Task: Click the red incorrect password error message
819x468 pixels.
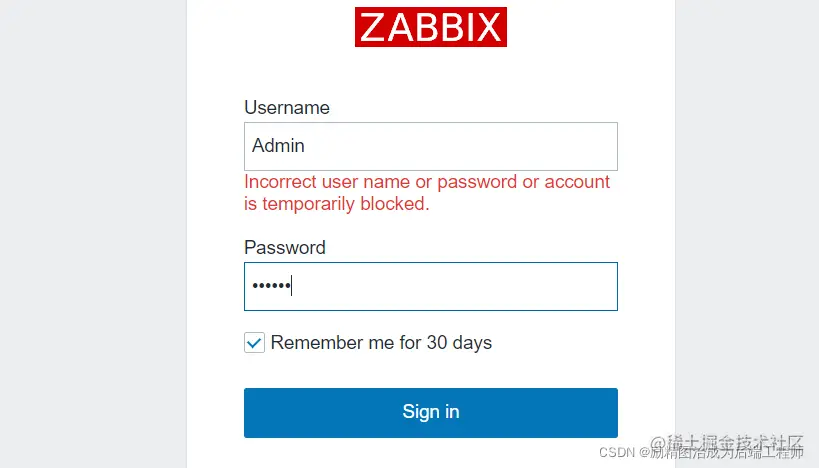Action: coord(427,183)
